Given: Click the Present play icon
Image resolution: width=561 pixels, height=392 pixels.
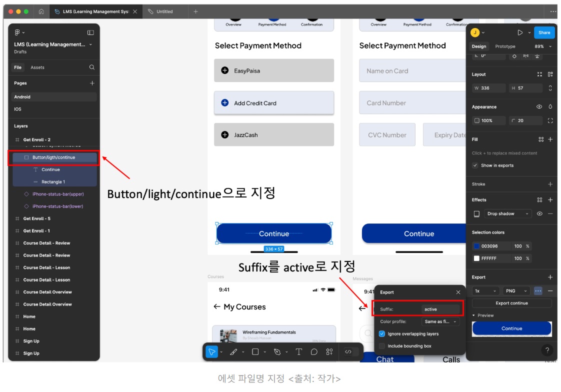Looking at the screenshot, I should pos(520,32).
